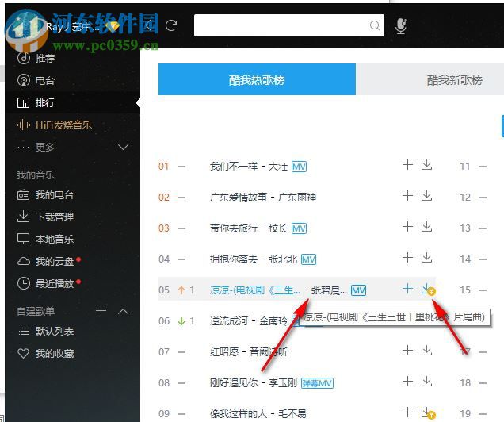504x422 pixels.
Task: Play song 凉凉 in row 05
Action: [255, 290]
